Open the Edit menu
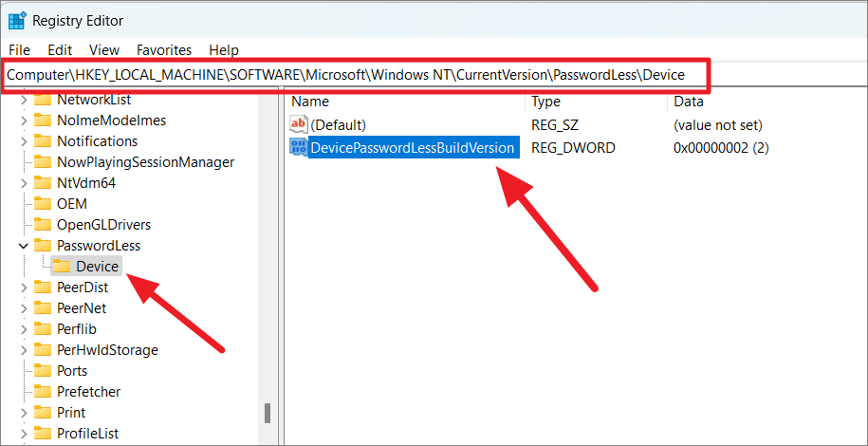The height and width of the screenshot is (446, 868). [60, 50]
